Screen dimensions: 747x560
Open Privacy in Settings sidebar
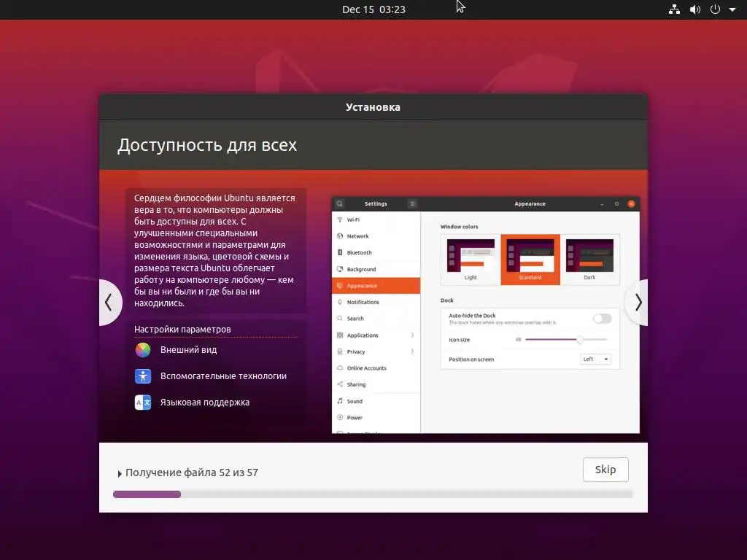(376, 352)
